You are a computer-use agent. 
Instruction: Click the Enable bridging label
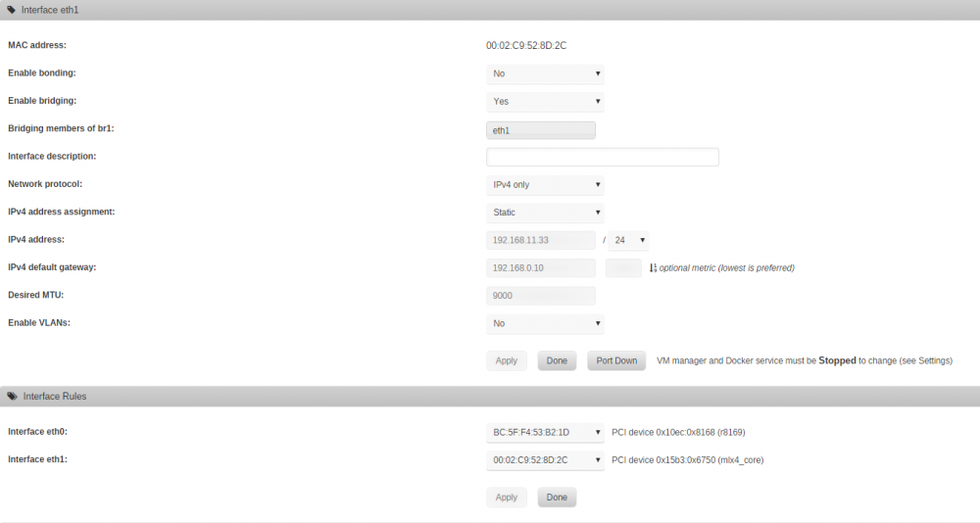click(42, 101)
